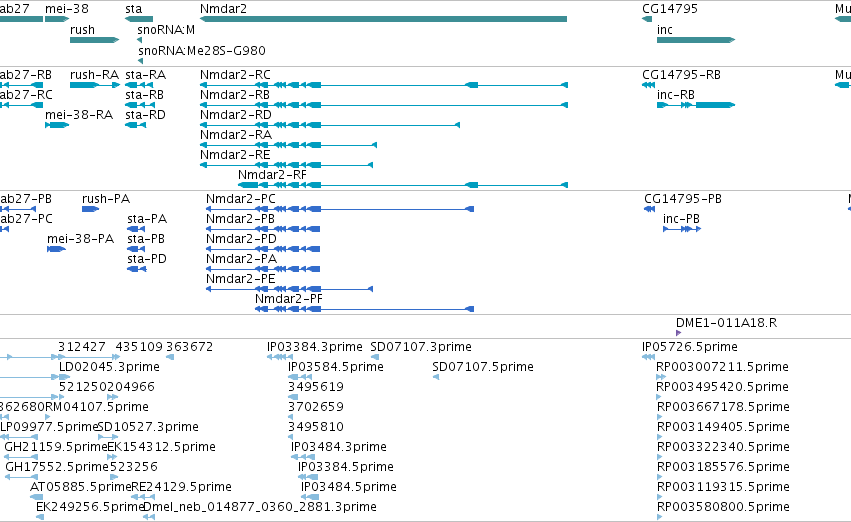Select the RP003185576.5prime EST label
Screen dimensions: 851x522
click(x=723, y=467)
